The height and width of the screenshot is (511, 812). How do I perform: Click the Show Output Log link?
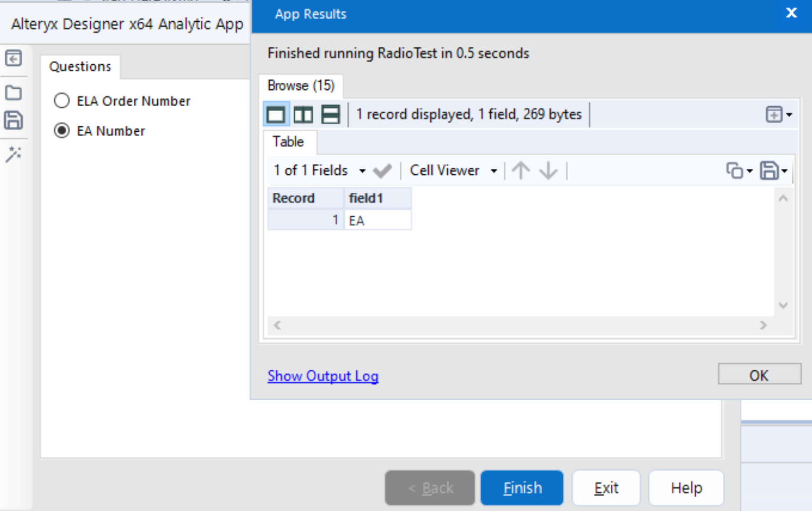point(322,376)
